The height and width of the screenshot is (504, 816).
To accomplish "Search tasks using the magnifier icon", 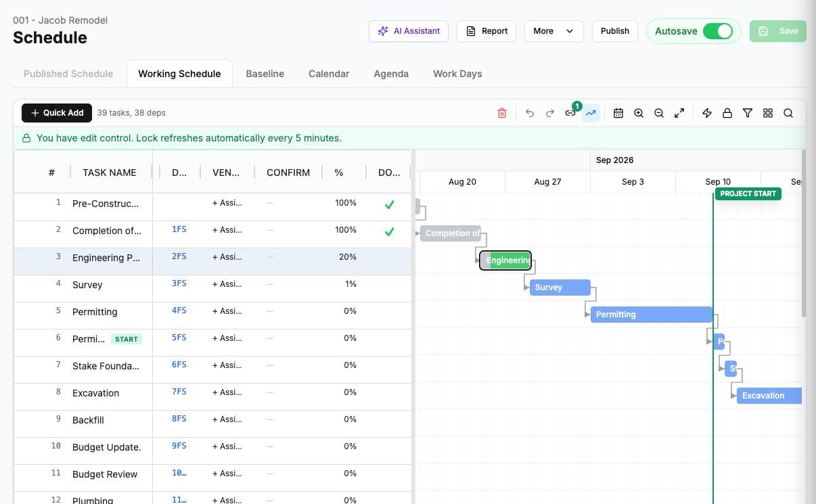I will (x=788, y=113).
